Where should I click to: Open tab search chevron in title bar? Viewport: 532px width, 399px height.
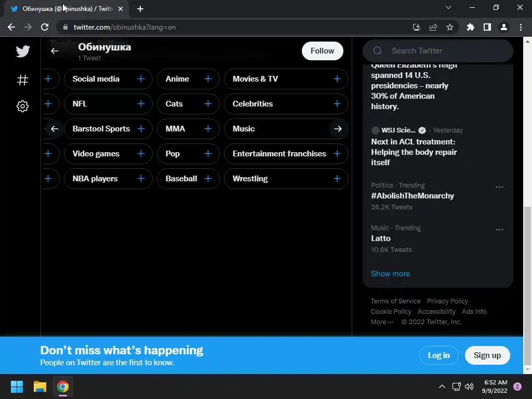[x=448, y=7]
